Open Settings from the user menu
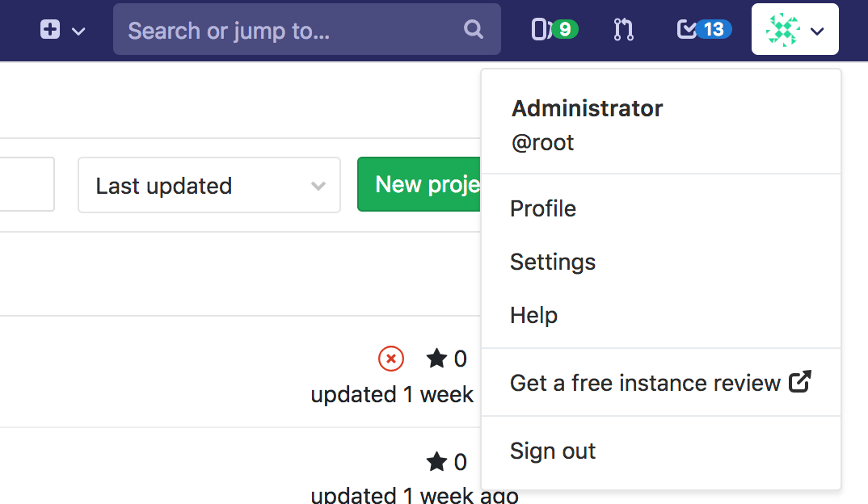Screen dimensions: 868x504 (x=552, y=262)
